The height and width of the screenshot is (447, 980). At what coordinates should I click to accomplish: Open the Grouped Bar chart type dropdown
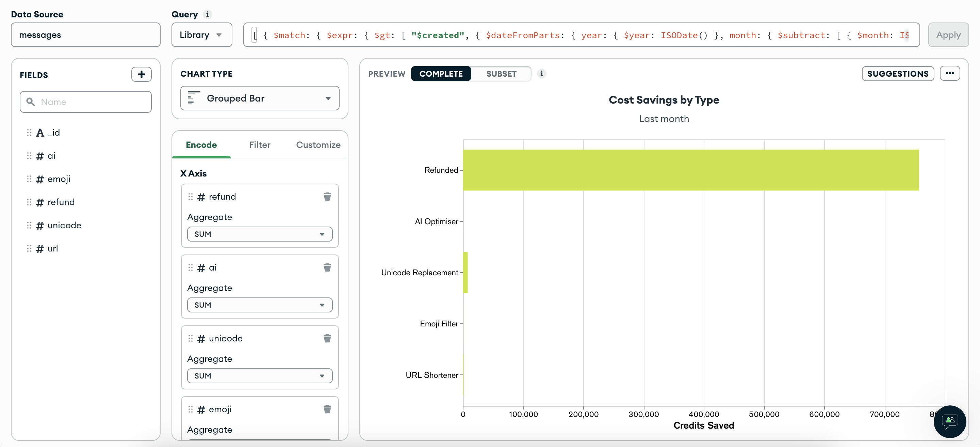tap(259, 98)
